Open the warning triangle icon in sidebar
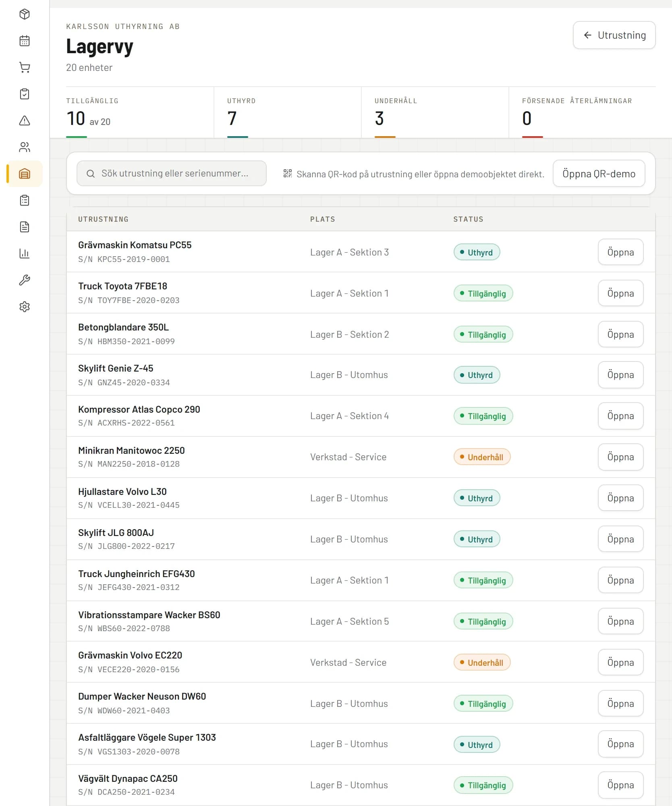 (25, 120)
